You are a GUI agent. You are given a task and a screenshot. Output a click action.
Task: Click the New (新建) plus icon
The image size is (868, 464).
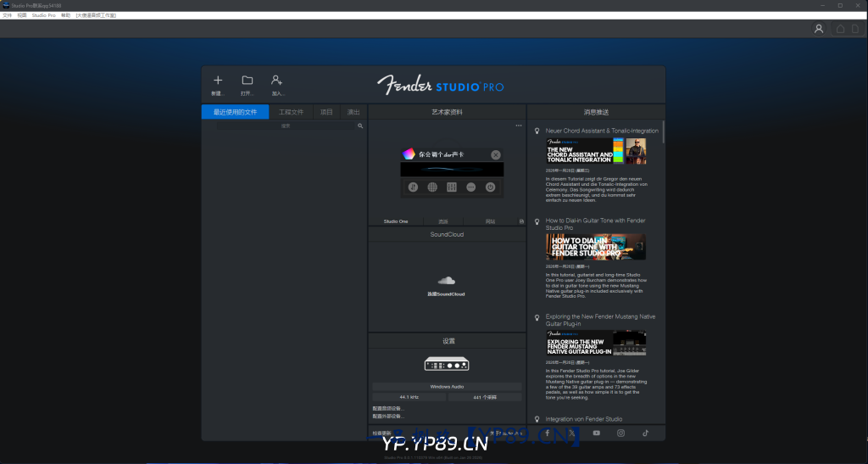coord(218,81)
